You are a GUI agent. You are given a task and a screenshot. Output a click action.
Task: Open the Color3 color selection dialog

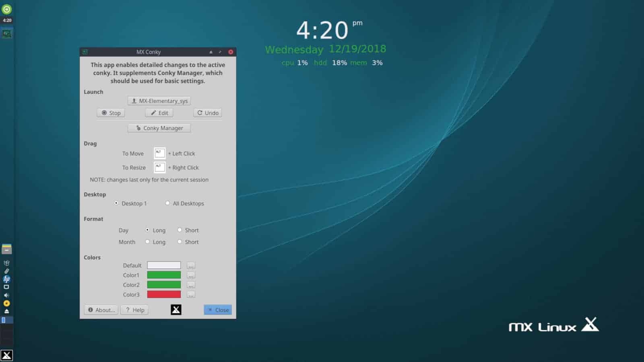coord(190,294)
